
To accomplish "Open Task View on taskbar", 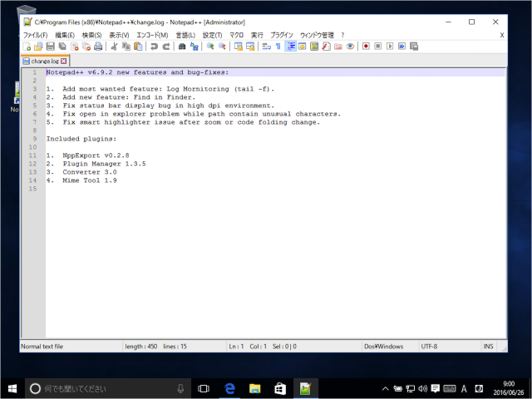I will 204,388.
